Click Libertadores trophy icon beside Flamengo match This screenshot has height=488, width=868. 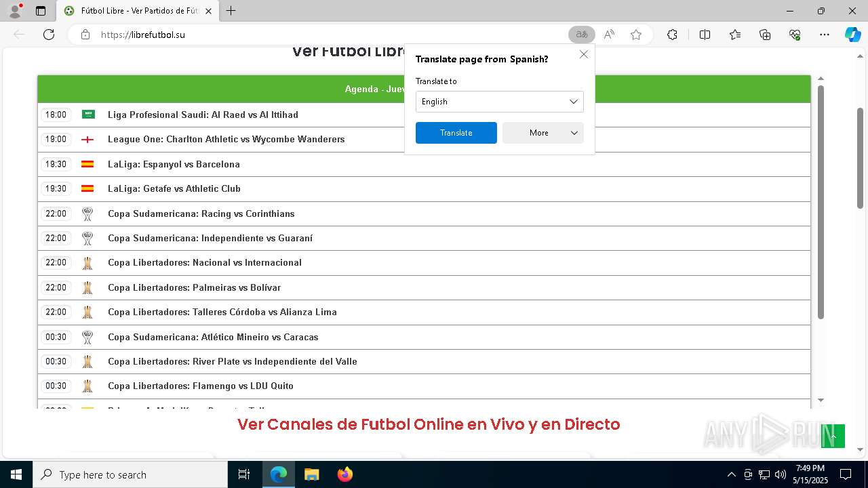pyautogui.click(x=87, y=386)
